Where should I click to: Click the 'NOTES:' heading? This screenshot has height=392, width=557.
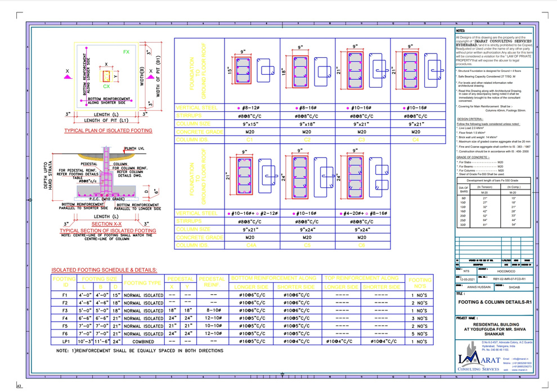pos(460,31)
